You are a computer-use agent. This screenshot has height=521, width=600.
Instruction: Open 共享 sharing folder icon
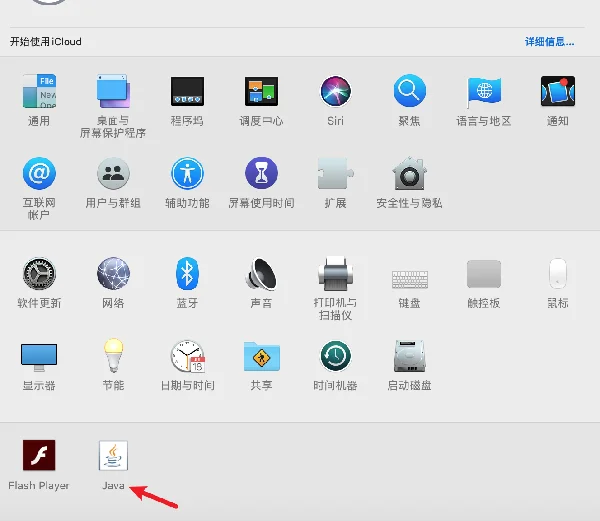pyautogui.click(x=262, y=357)
